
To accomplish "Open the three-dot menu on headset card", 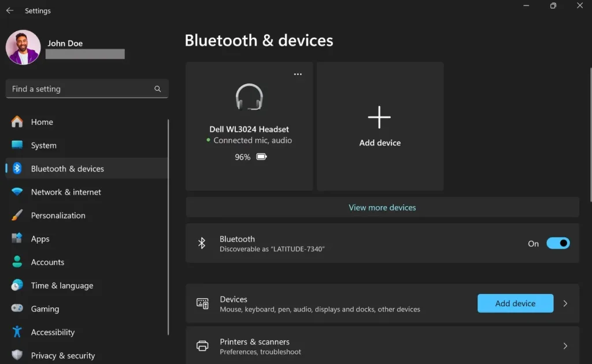I will (298, 75).
